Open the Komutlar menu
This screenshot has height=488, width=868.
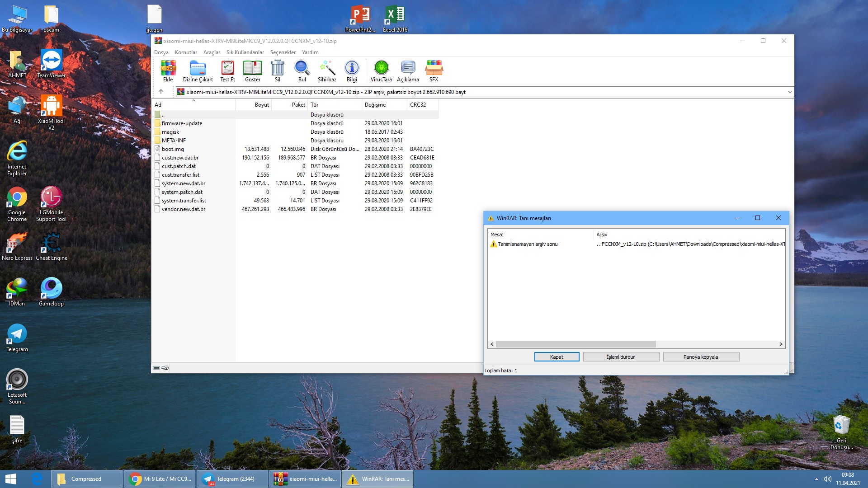point(186,52)
